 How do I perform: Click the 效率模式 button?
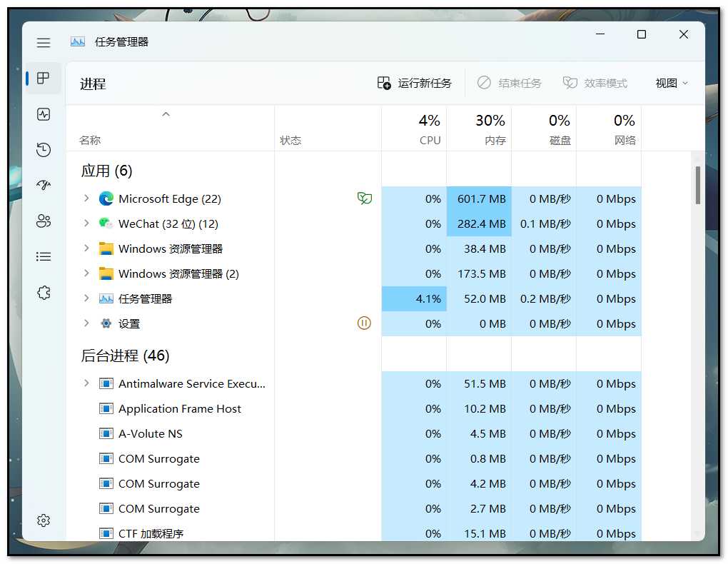coord(595,84)
